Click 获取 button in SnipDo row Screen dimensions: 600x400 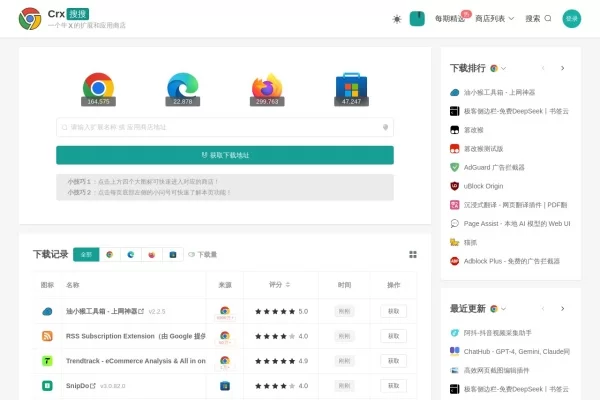click(393, 385)
